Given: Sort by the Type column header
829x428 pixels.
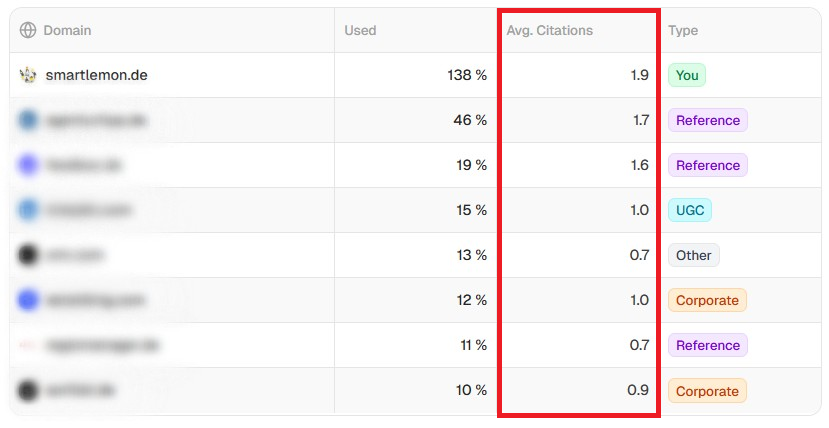Looking at the screenshot, I should (x=683, y=30).
